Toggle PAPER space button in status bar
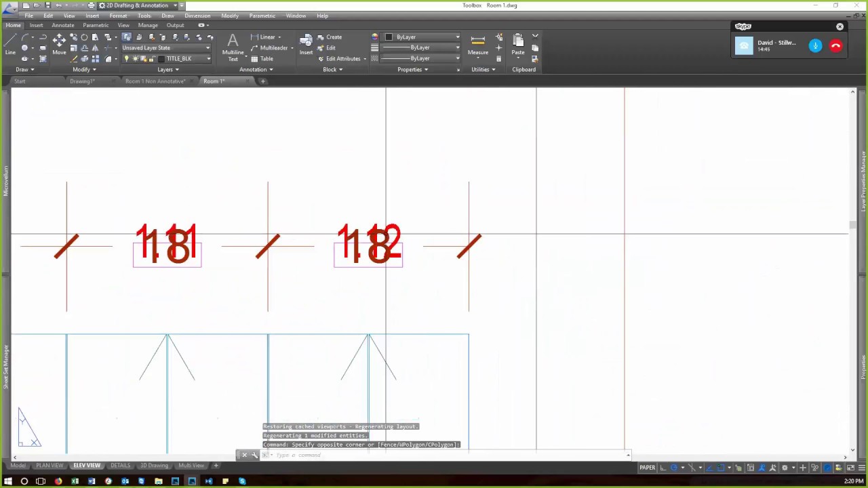868x488 pixels. click(x=648, y=468)
